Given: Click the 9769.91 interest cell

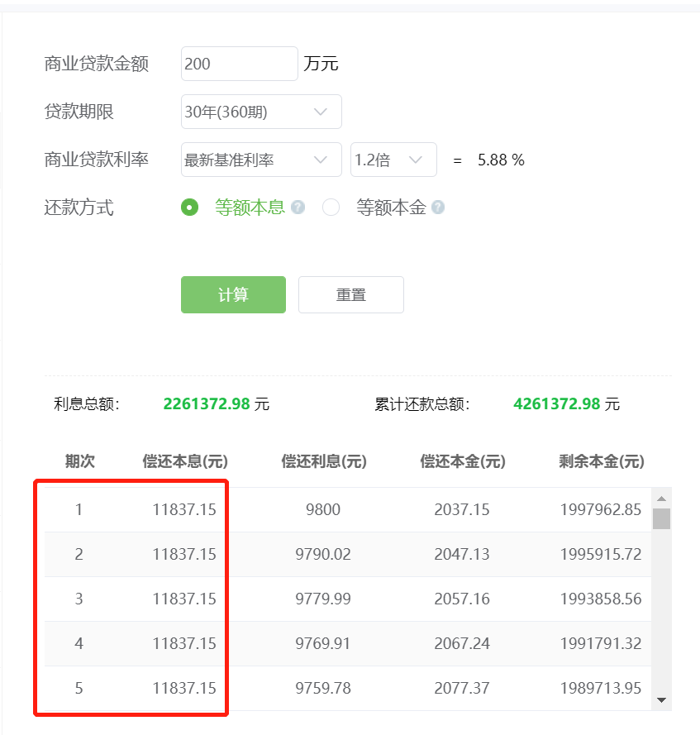Looking at the screenshot, I should [x=323, y=643].
